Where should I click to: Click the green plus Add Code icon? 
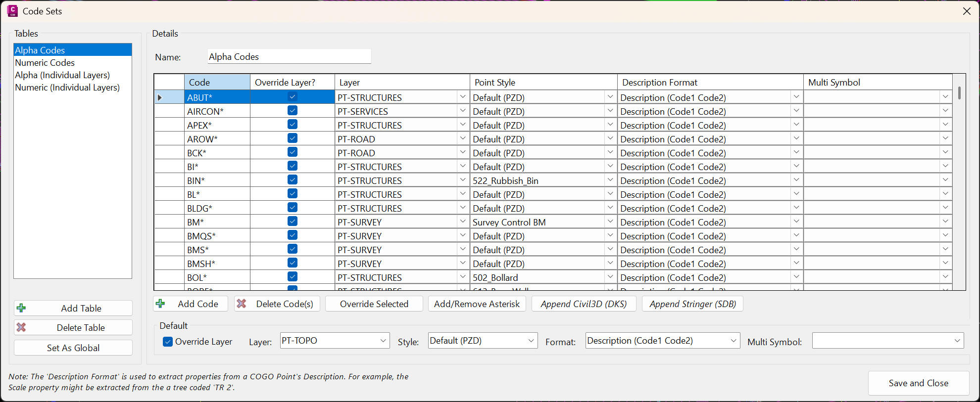tap(160, 304)
